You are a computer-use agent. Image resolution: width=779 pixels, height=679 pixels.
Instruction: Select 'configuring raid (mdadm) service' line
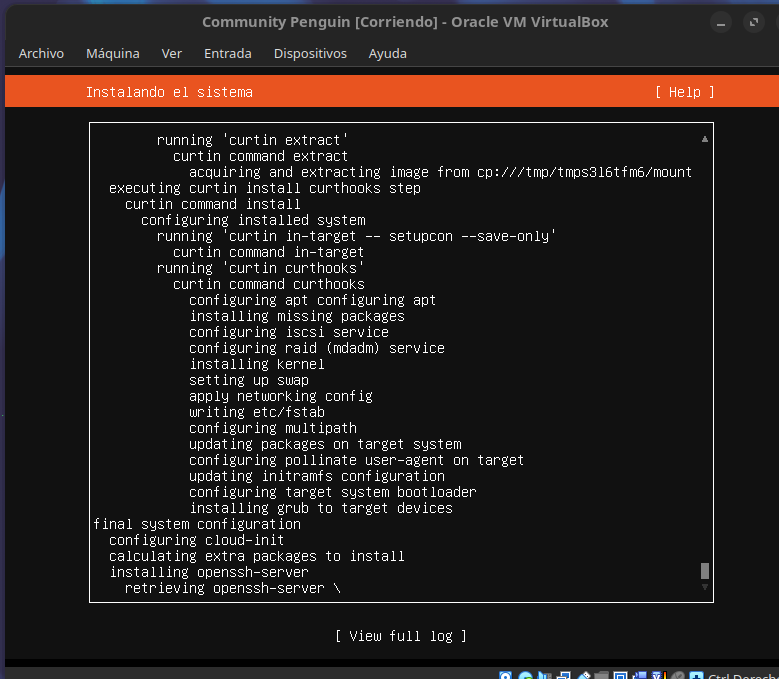[x=317, y=348]
